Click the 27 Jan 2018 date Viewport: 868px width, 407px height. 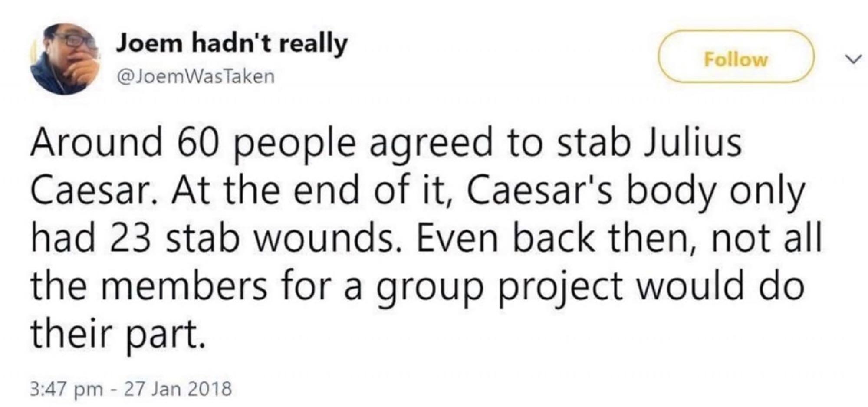tap(178, 388)
